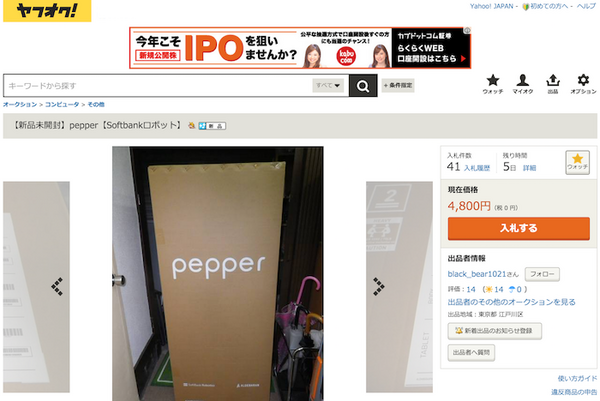Open the 入札履歴 bid history link
This screenshot has height=401, width=600.
(477, 168)
